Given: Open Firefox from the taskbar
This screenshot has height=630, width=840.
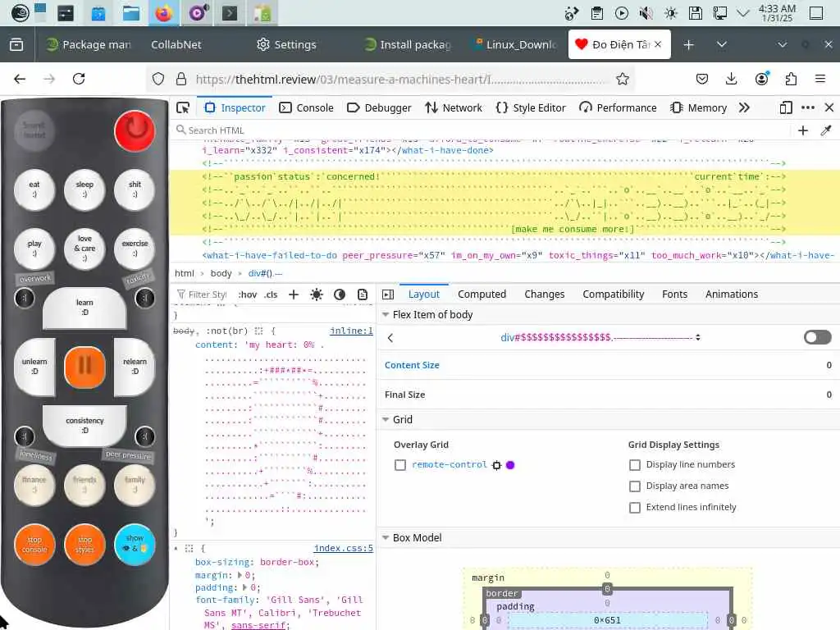Looking at the screenshot, I should click(x=164, y=13).
